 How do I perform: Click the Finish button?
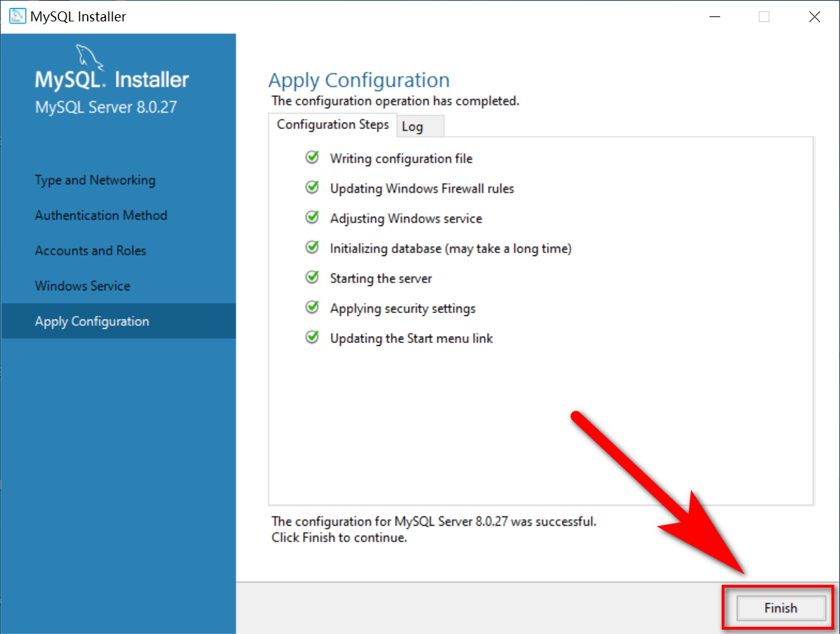coord(781,608)
